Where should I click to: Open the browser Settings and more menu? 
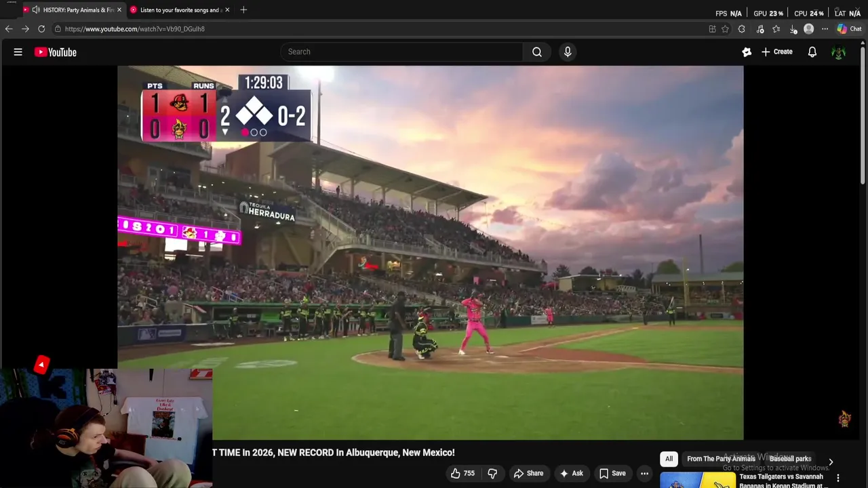pos(825,29)
